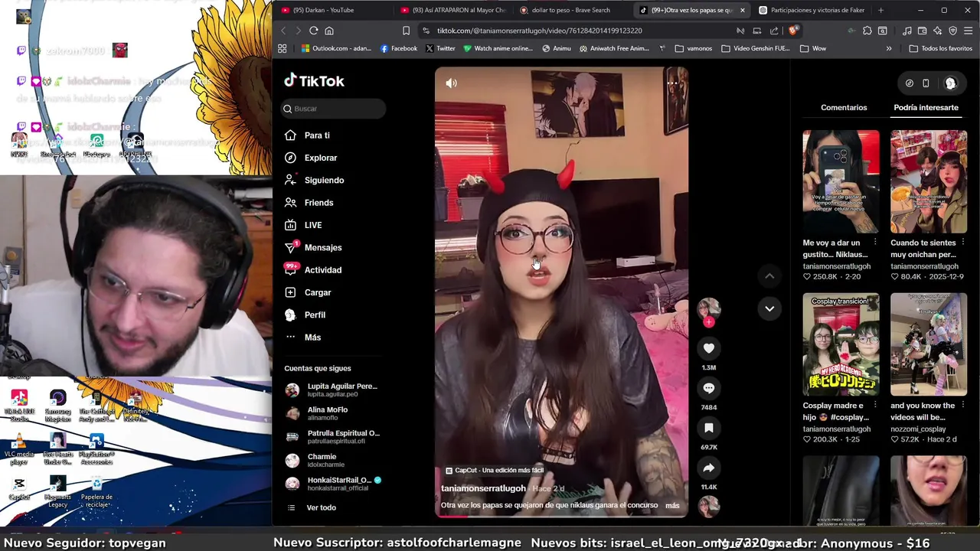Click the creator name 'taniamonserratlugoh' on video

(483, 488)
